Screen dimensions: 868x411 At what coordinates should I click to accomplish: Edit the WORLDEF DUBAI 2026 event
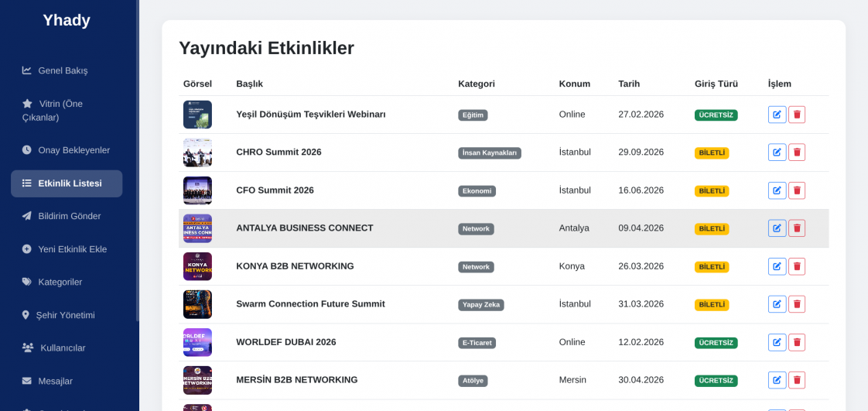tap(777, 342)
